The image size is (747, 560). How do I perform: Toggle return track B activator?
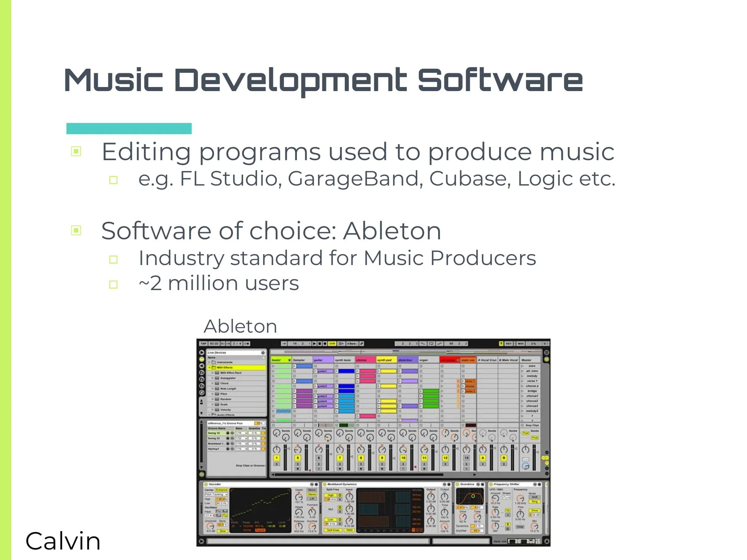pos(504,458)
